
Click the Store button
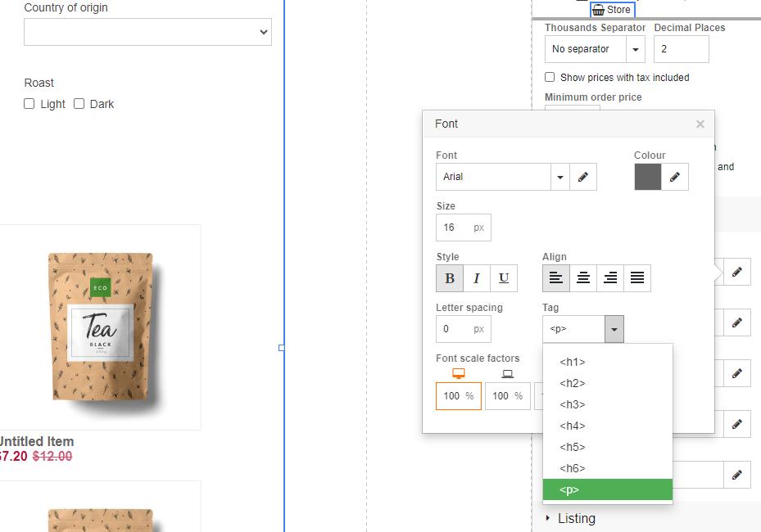tap(612, 9)
